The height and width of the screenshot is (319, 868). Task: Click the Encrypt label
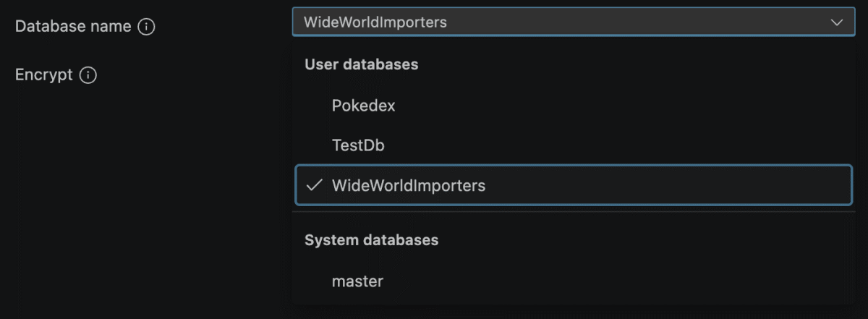tap(44, 75)
